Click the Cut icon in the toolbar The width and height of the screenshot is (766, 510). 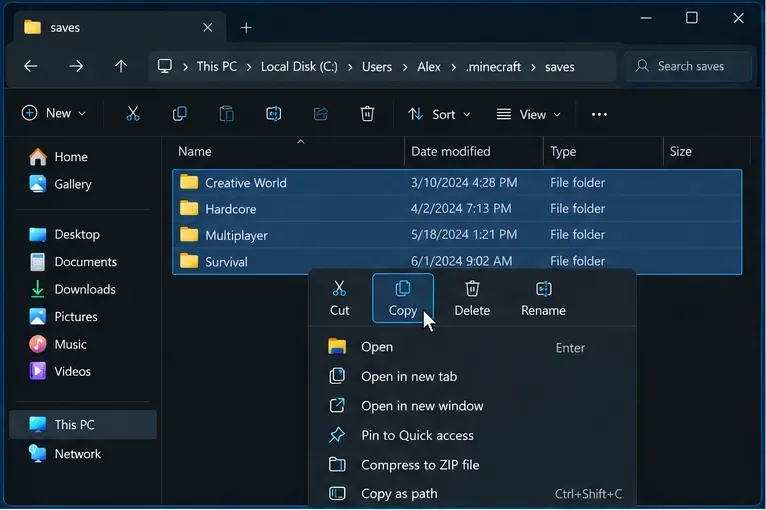click(x=132, y=114)
